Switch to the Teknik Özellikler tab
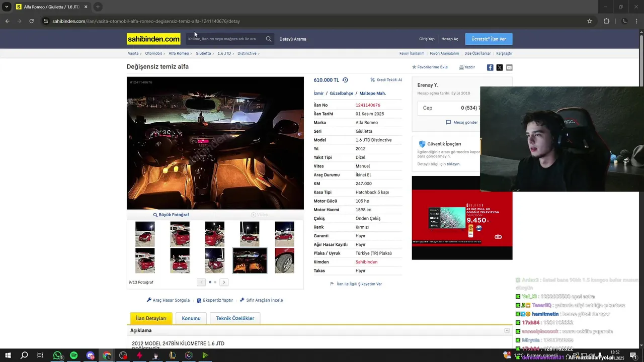Screen dimensions: 644x362 coord(235,318)
